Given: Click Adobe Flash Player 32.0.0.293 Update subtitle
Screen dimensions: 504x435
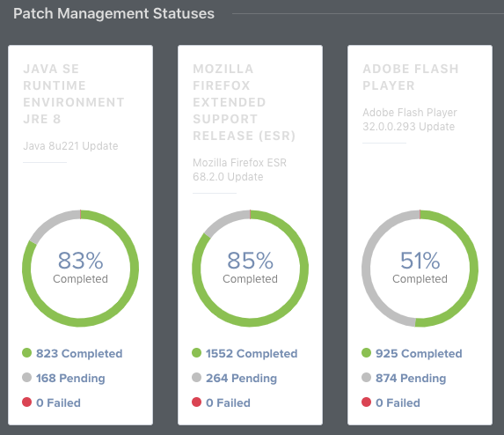Looking at the screenshot, I should tap(410, 120).
